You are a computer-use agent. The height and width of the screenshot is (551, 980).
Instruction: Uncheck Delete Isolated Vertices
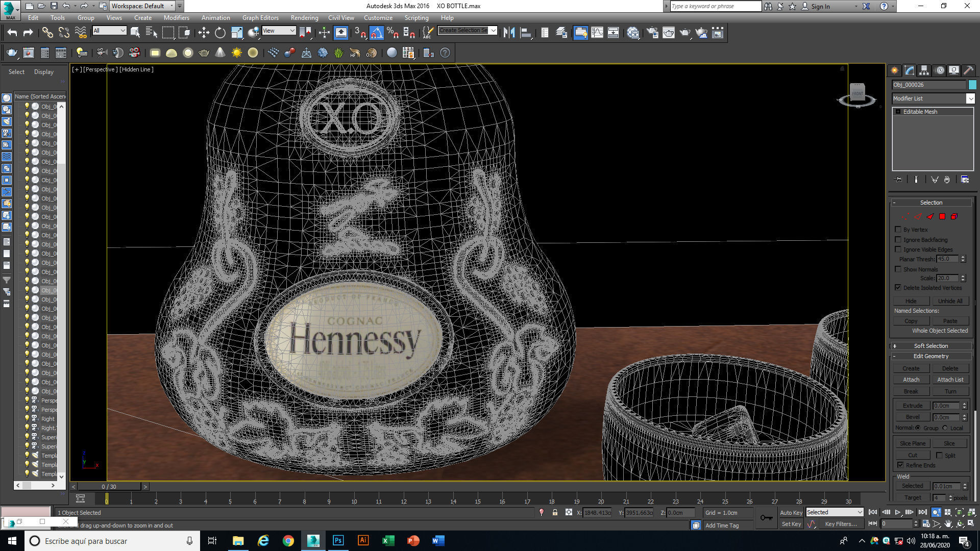point(898,288)
